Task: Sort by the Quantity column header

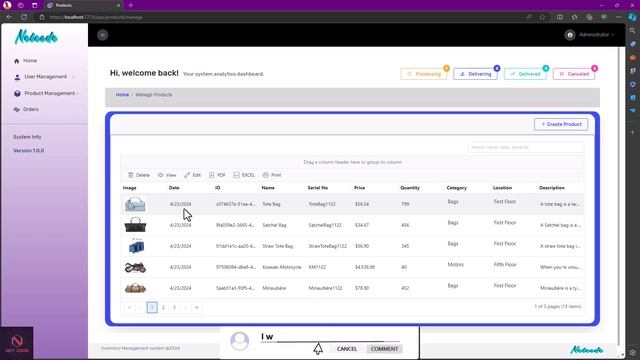Action: [410, 188]
